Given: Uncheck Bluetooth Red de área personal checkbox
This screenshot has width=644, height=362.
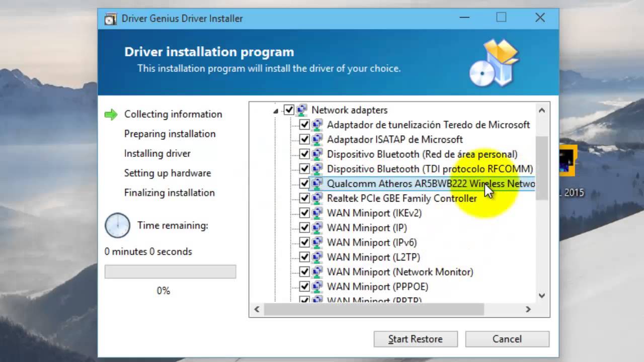Looking at the screenshot, I should 304,154.
